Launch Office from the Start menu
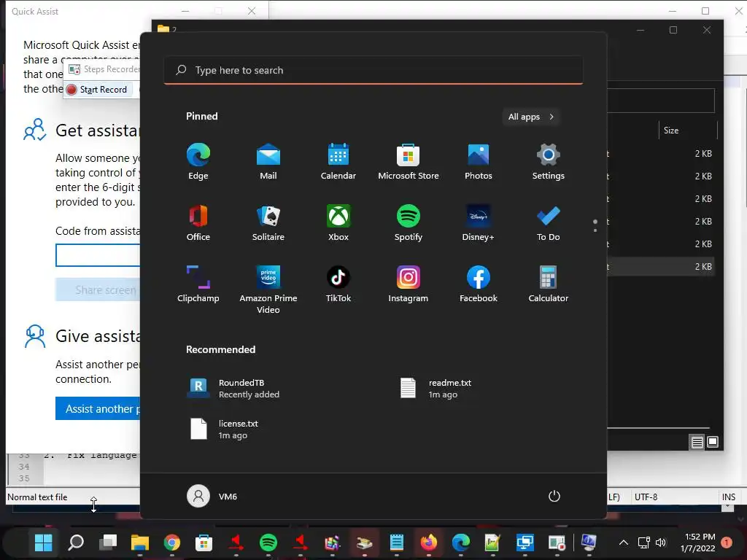Viewport: 747px width, 560px height. coord(198,223)
